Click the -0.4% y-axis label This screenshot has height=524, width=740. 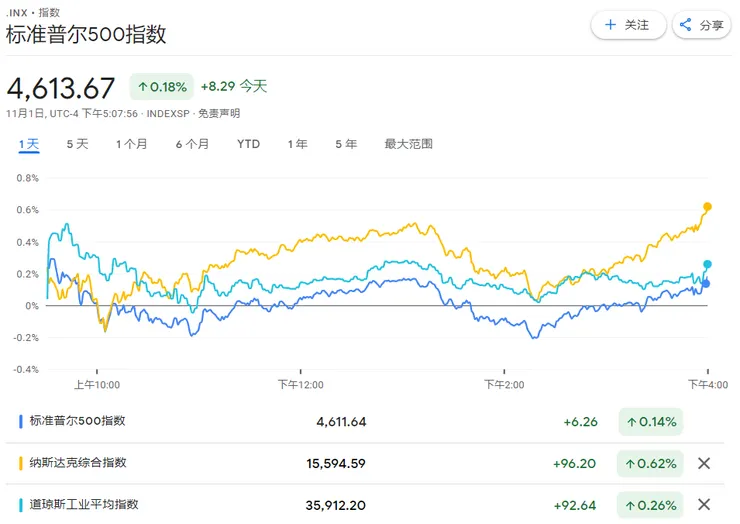coord(26,369)
